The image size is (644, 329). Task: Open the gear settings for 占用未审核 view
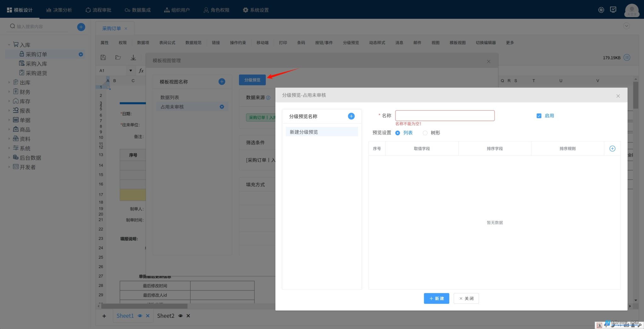[x=222, y=107]
